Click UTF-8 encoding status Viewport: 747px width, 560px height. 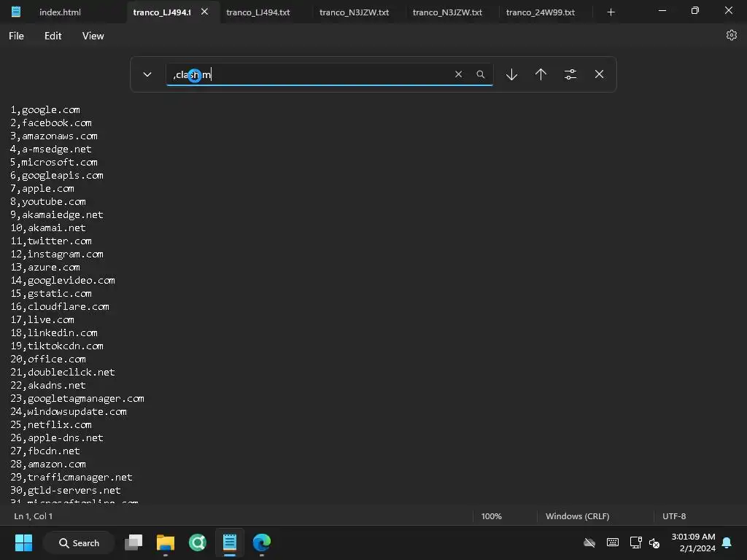pyautogui.click(x=674, y=516)
